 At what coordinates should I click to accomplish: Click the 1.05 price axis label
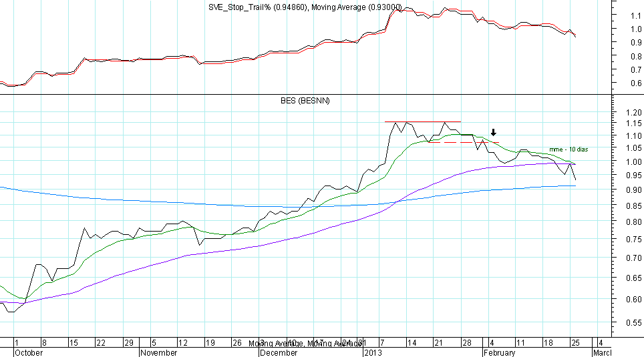coord(634,148)
